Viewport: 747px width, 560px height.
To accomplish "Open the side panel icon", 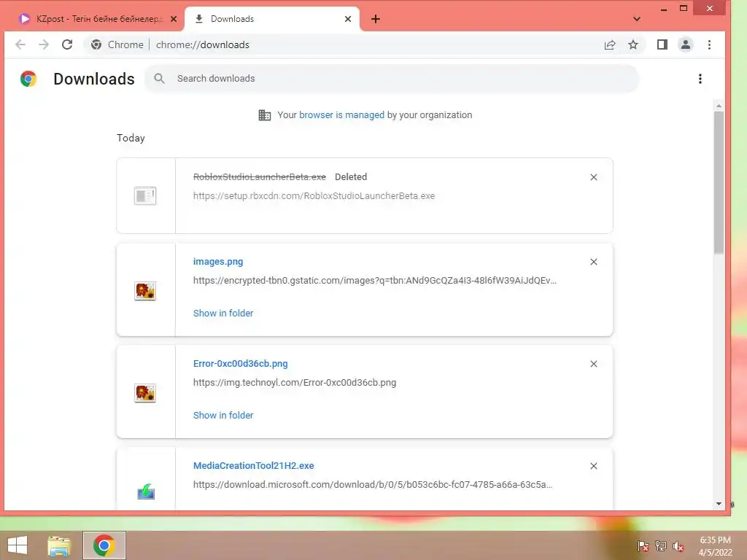I will pos(662,44).
